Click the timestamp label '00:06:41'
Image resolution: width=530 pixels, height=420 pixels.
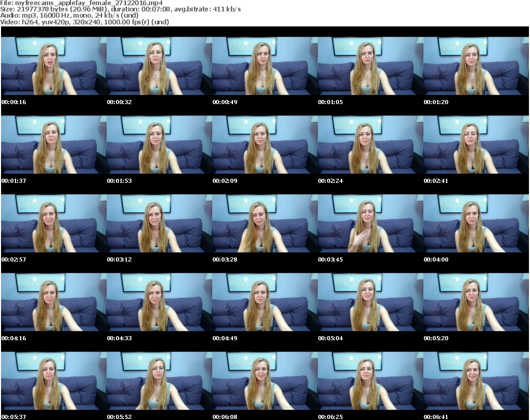436,417
